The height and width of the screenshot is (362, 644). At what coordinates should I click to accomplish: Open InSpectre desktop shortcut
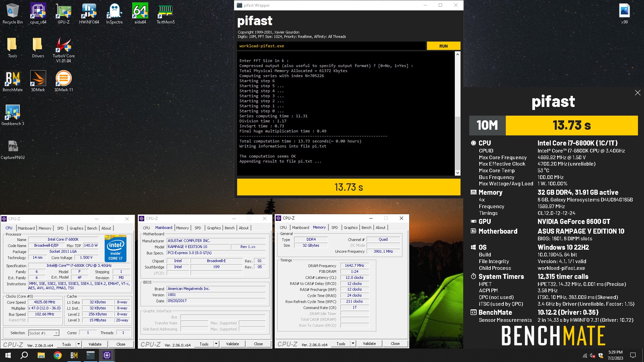114,13
